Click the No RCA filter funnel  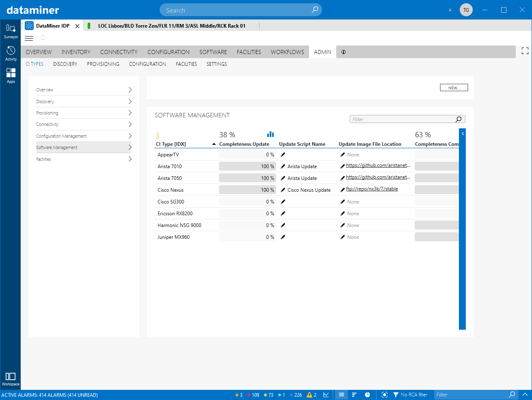pos(396,395)
